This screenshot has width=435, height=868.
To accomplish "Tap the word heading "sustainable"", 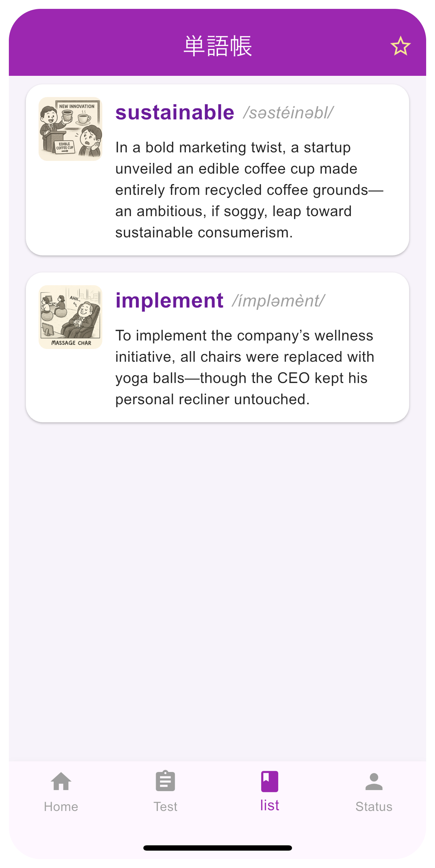I will coord(175,113).
